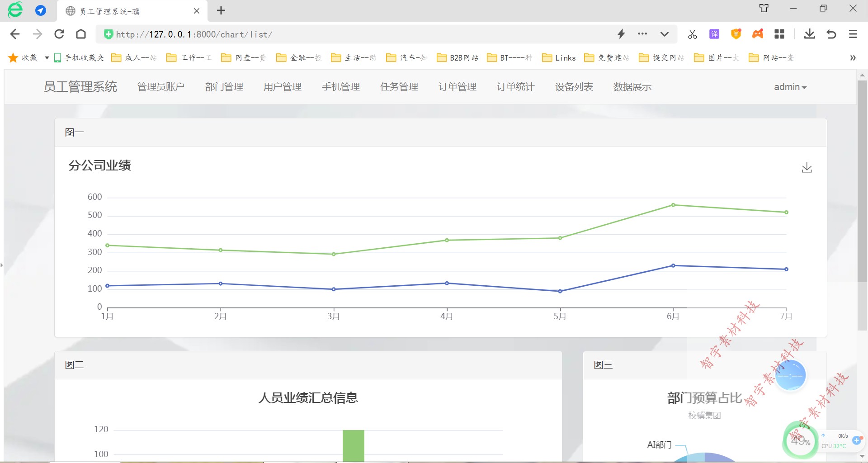This screenshot has height=463, width=868.
Task: Open the download manager icon
Action: tap(809, 34)
